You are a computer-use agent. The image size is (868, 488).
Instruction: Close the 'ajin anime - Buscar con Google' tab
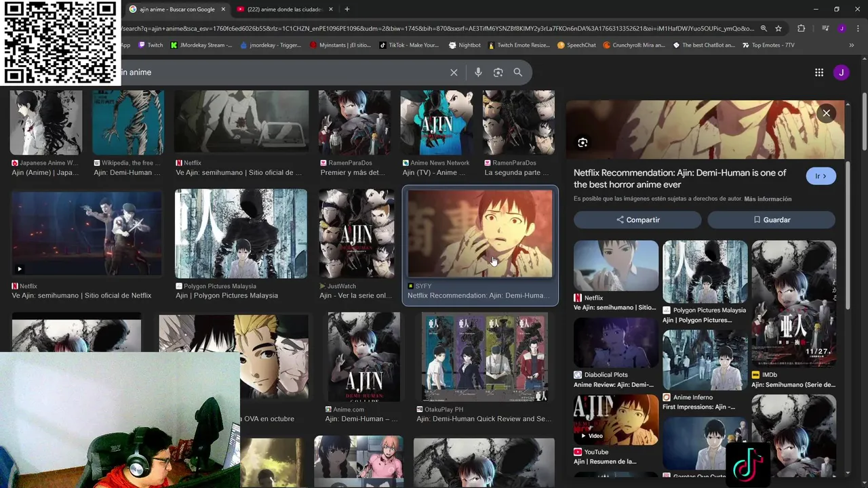pyautogui.click(x=222, y=9)
